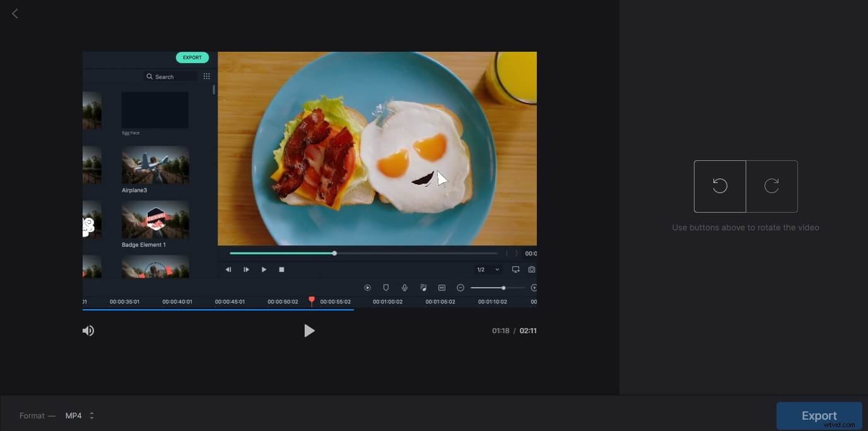Click the zoom-in icon at the timeline's right end
The image size is (868, 431).
point(534,287)
